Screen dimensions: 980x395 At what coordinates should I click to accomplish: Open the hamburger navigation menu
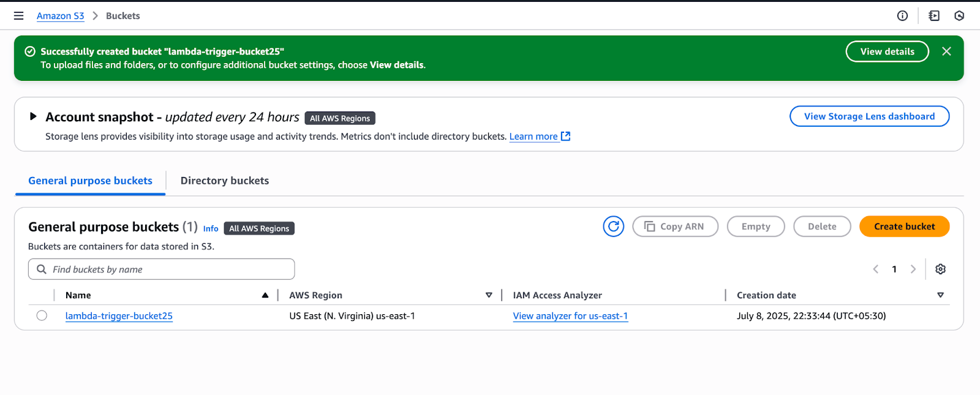tap(19, 16)
